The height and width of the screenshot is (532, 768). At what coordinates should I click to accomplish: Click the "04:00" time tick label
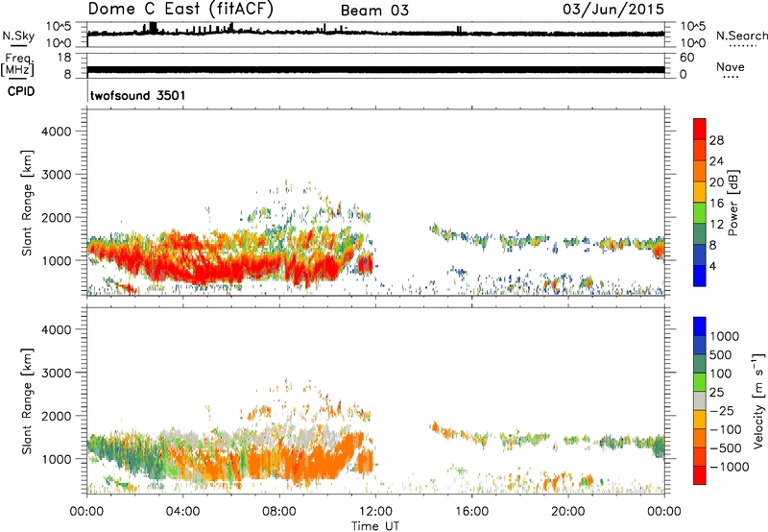[x=182, y=512]
